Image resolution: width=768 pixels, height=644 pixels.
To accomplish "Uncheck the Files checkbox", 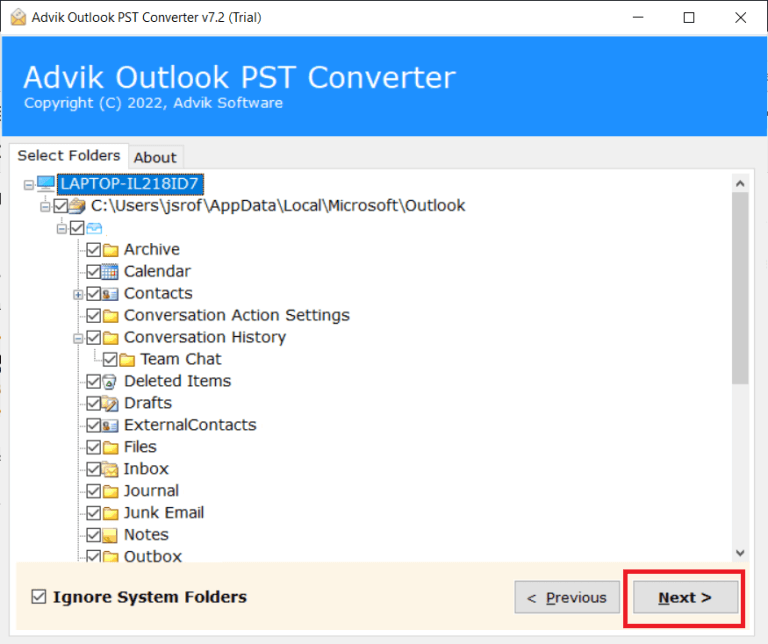I will coord(94,447).
